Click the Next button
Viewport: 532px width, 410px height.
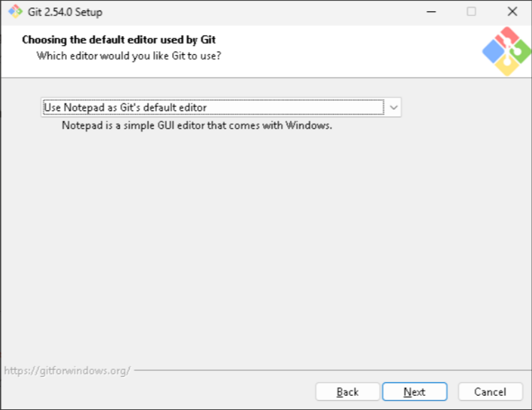click(415, 392)
